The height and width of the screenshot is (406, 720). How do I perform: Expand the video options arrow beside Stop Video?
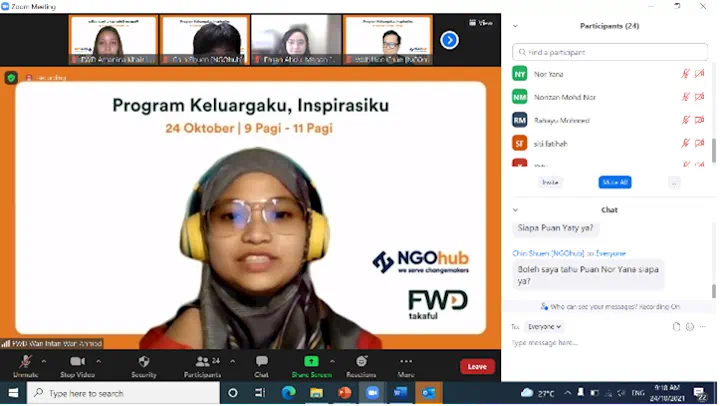[x=98, y=361]
